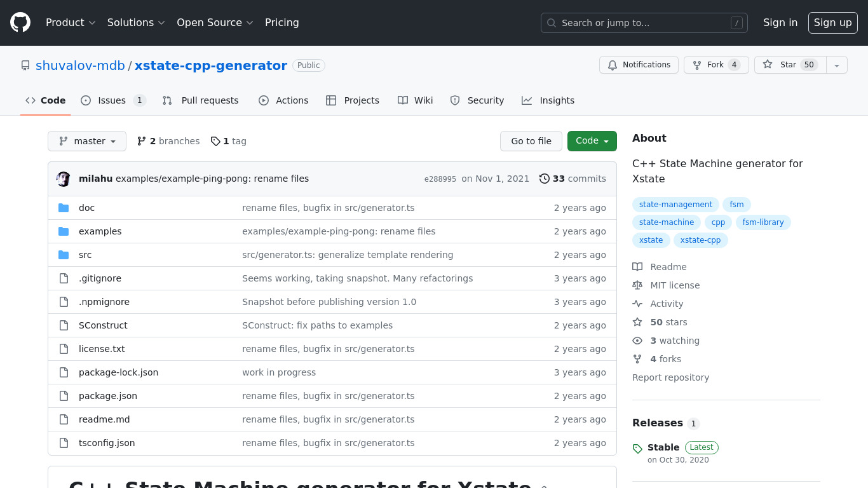Click the fork icon beside 4 forks
The image size is (868, 488).
(637, 359)
